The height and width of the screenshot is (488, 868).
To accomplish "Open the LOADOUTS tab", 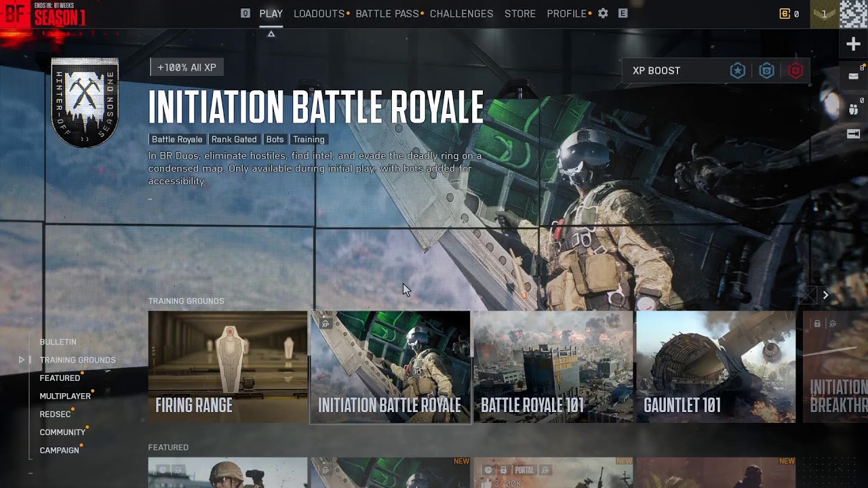I will coord(319,14).
